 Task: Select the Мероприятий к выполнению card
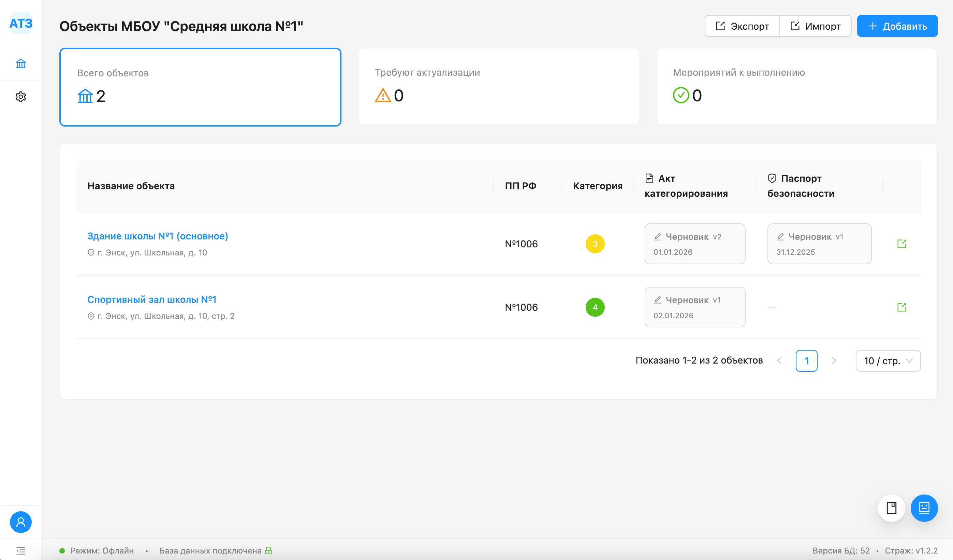tap(796, 86)
